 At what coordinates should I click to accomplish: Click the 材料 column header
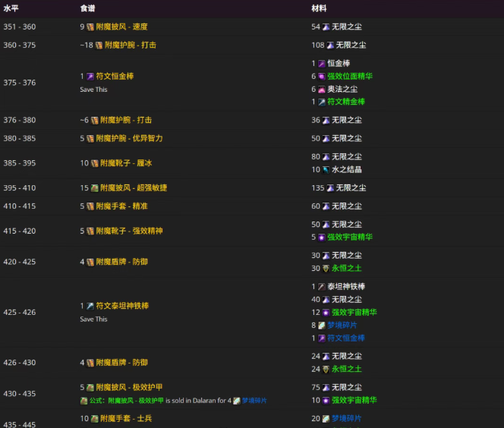(320, 8)
